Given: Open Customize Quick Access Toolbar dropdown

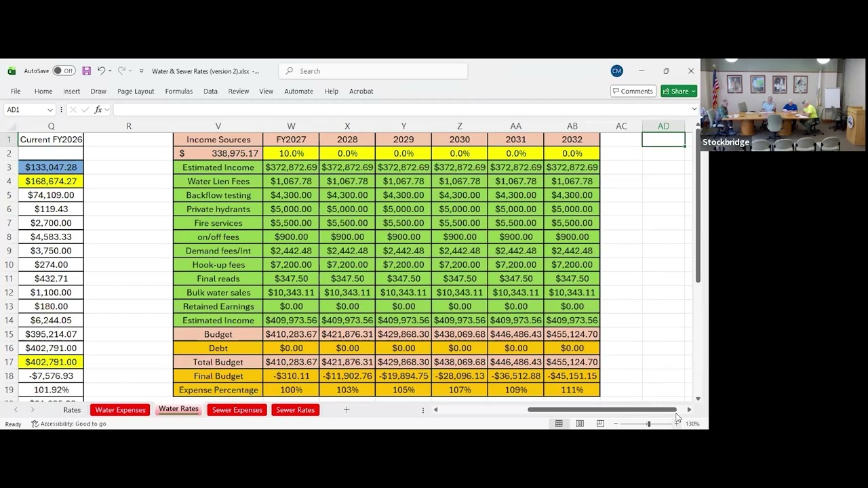Looking at the screenshot, I should tap(141, 71).
